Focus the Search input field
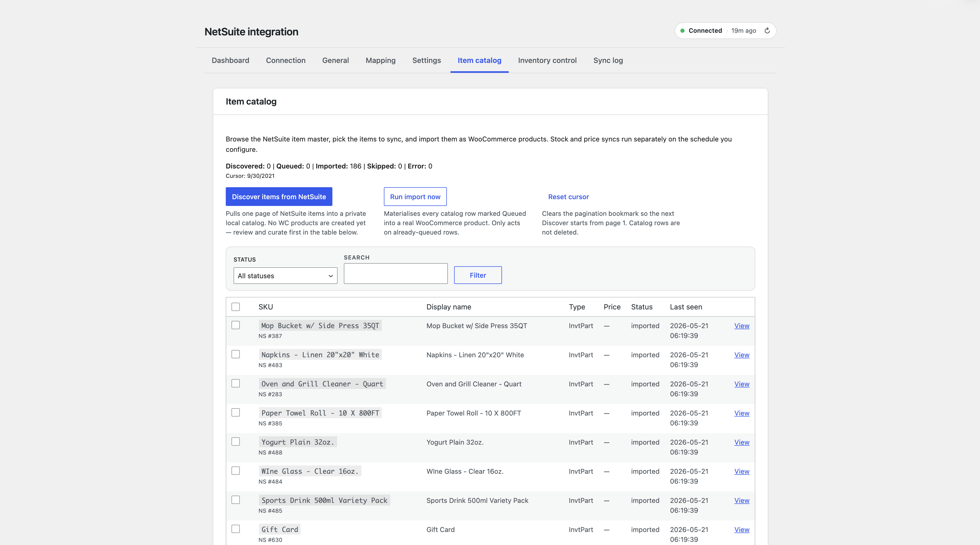The image size is (980, 545). (396, 274)
